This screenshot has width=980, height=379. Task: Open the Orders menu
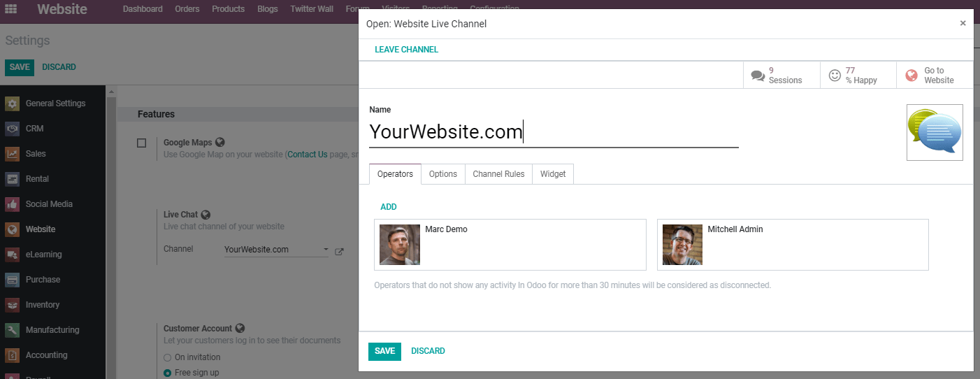point(187,9)
